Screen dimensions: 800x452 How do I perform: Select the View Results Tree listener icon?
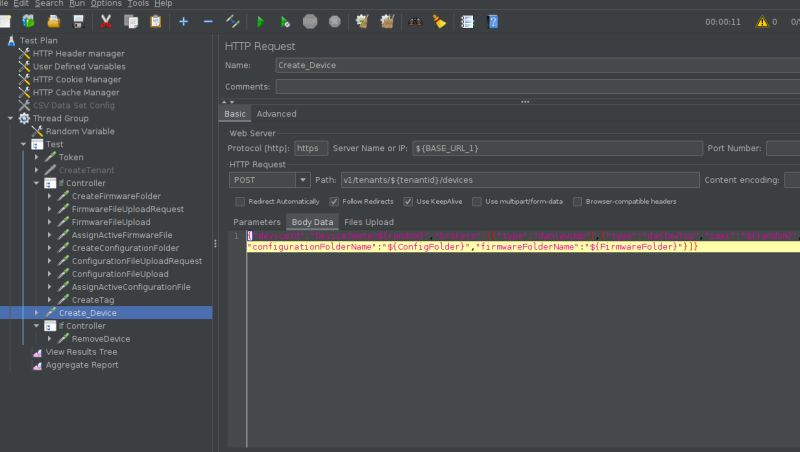(37, 352)
